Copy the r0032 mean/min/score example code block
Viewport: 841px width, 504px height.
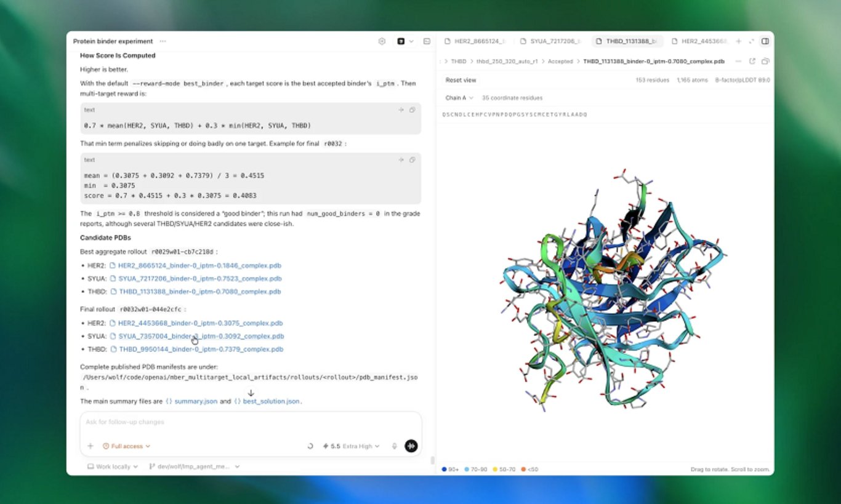pyautogui.click(x=412, y=159)
